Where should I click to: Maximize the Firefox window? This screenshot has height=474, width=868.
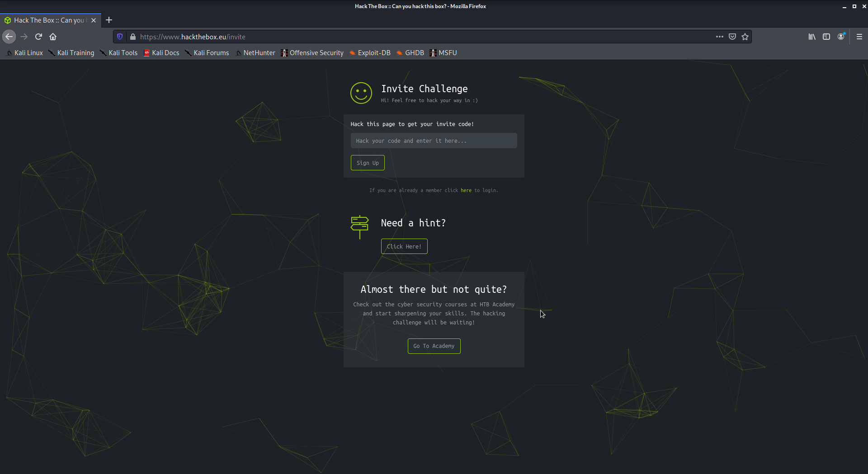[x=854, y=6]
